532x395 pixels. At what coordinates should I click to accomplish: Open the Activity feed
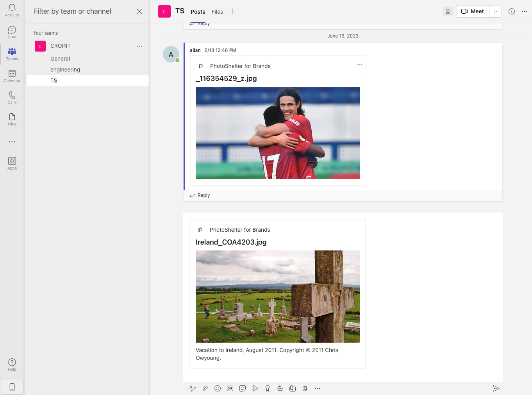pos(12,11)
